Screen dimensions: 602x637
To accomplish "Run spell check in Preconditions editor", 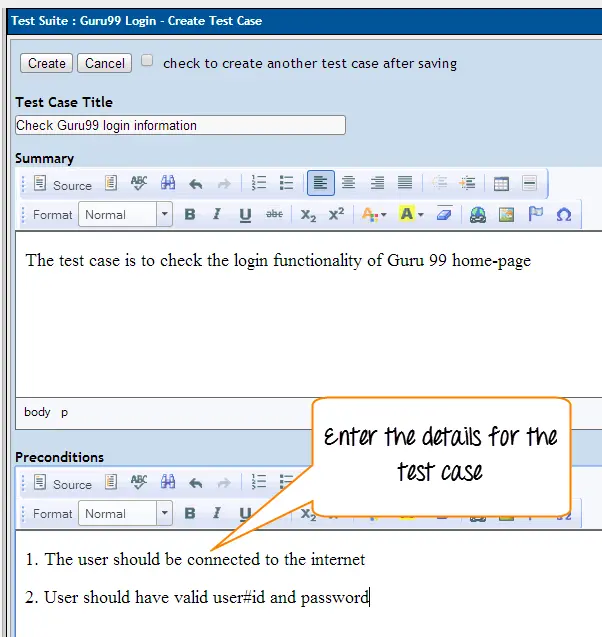I will (x=139, y=482).
